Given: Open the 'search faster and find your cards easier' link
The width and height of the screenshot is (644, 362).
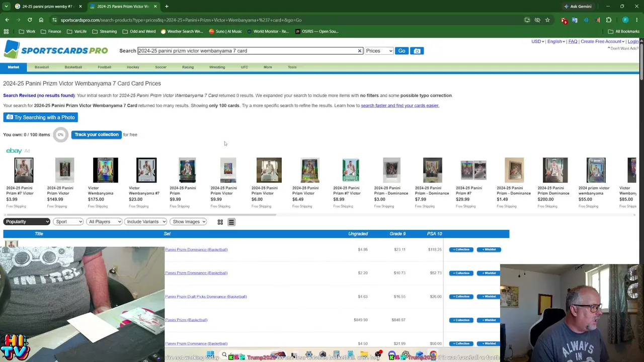Looking at the screenshot, I should (400, 106).
